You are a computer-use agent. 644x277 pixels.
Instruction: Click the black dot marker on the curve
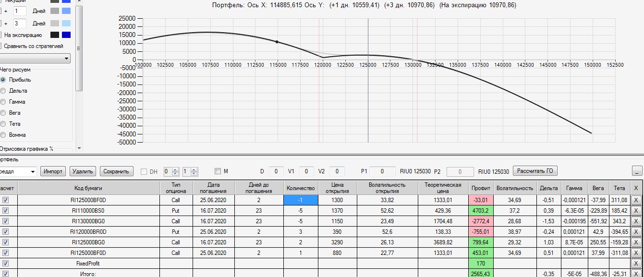point(277,42)
